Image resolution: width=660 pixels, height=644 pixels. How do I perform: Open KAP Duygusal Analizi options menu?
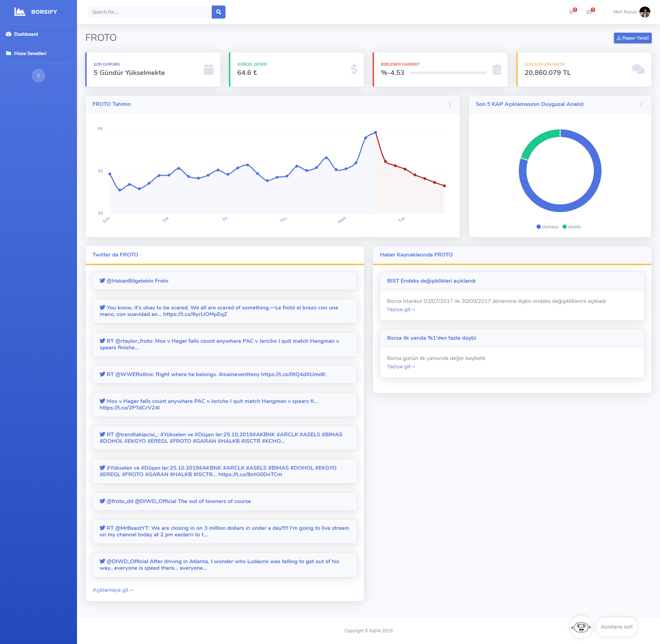[641, 105]
